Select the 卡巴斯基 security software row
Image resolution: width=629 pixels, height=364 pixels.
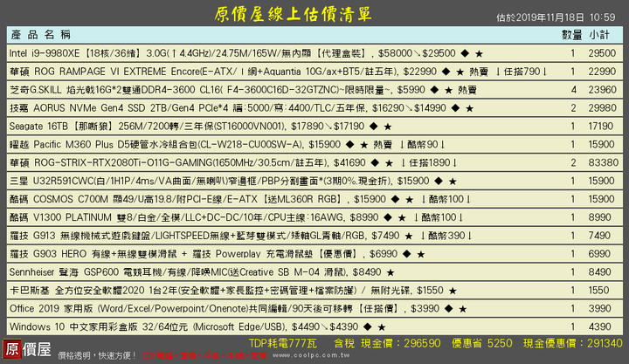[x=314, y=290]
